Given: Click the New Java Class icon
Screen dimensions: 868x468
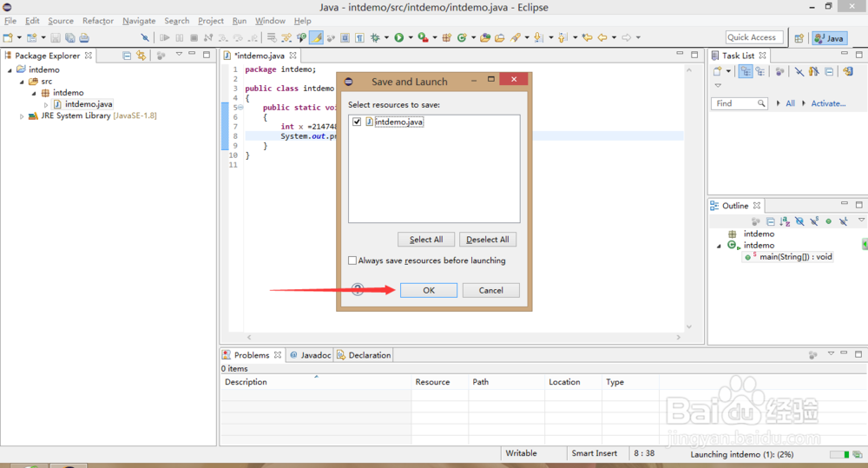Looking at the screenshot, I should pos(462,37).
